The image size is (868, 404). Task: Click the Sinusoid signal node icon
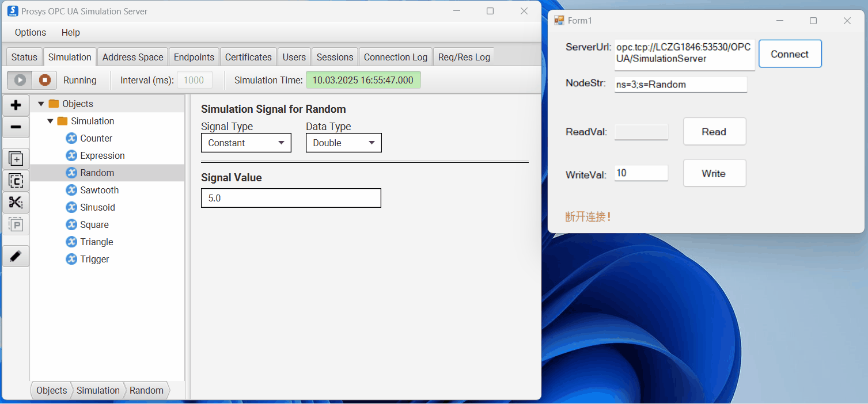click(71, 207)
